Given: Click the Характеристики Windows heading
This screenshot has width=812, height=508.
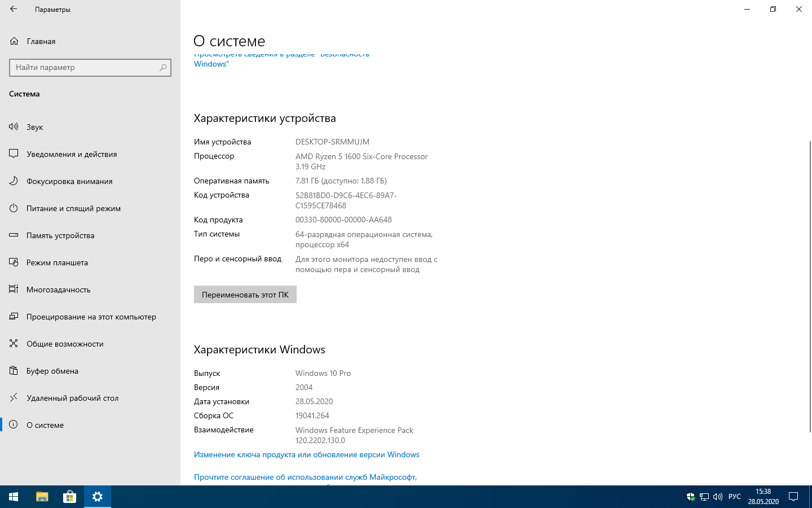Looking at the screenshot, I should point(259,349).
